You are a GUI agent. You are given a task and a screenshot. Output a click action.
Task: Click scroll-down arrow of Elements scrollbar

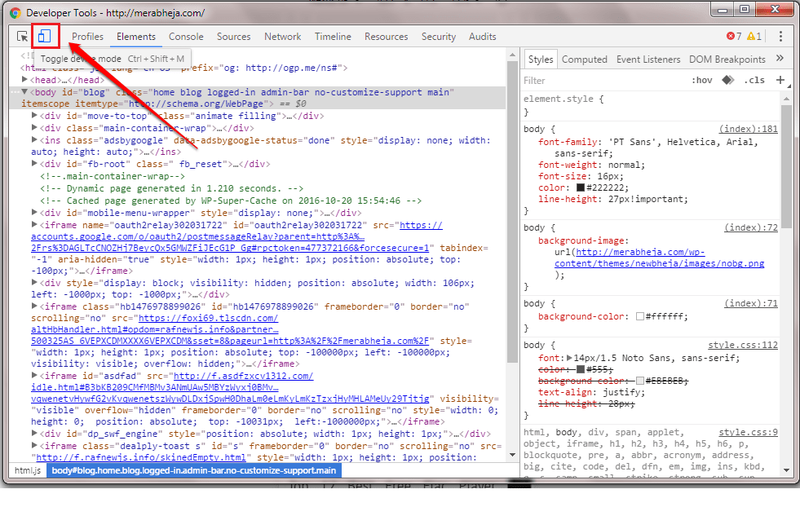click(x=513, y=454)
